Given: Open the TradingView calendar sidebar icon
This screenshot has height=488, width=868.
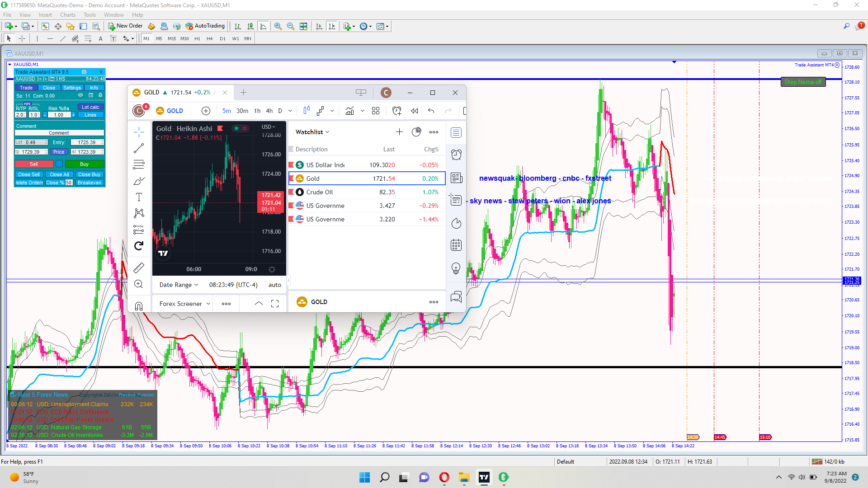Looking at the screenshot, I should pyautogui.click(x=456, y=245).
